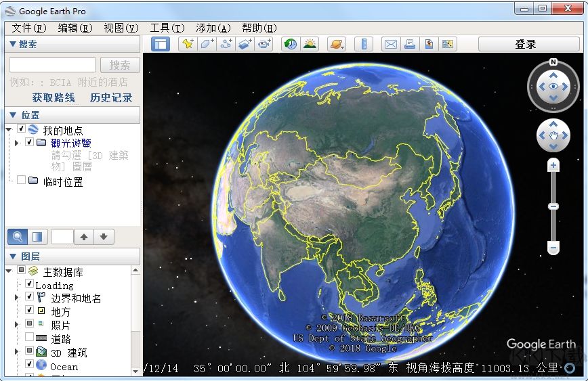The image size is (588, 381).
Task: Select the Add Path tool
Action: (x=226, y=44)
